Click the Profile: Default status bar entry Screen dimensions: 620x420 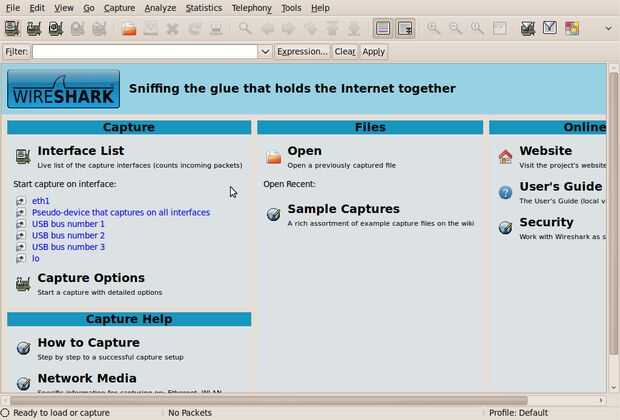[x=518, y=413]
